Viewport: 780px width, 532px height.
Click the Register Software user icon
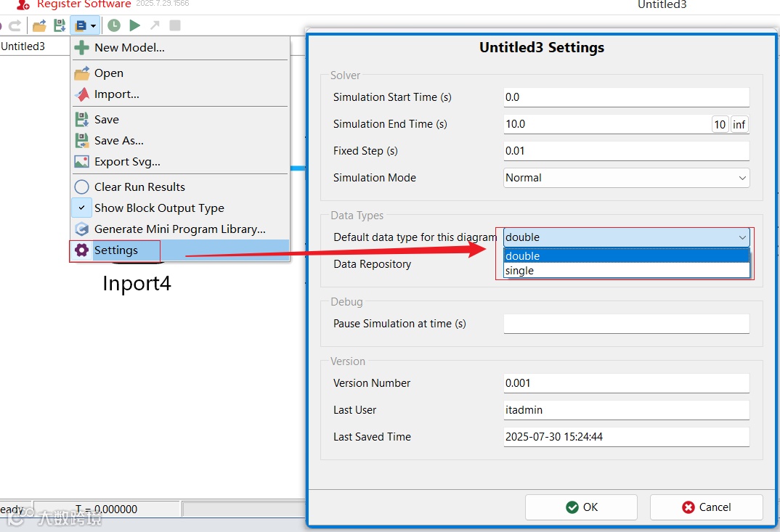click(x=23, y=4)
